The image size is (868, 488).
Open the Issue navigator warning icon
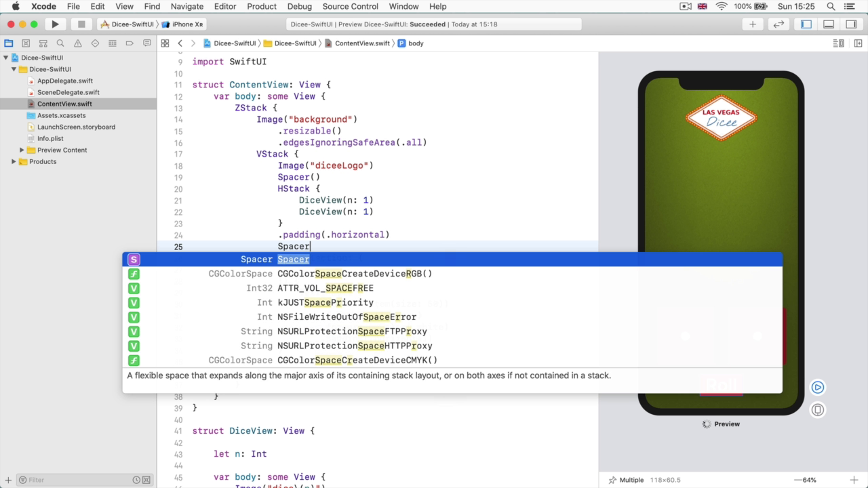coord(78,43)
